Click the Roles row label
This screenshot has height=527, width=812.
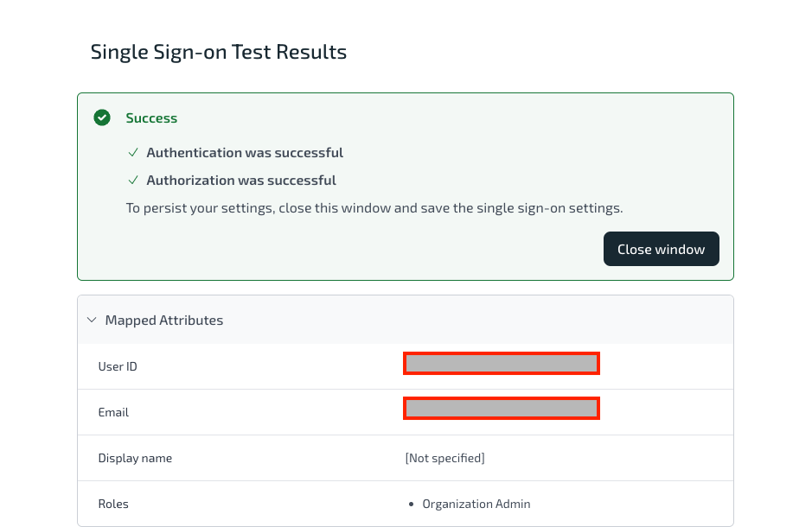(x=113, y=504)
